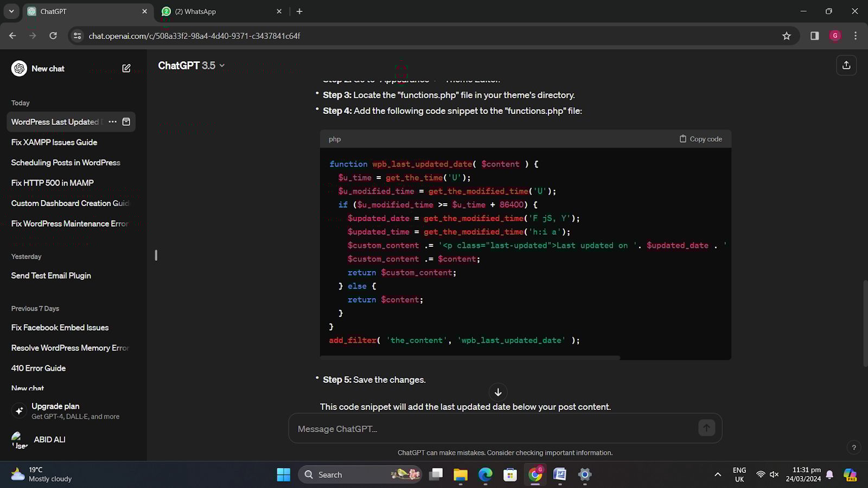The width and height of the screenshot is (868, 488).
Task: Click the Copy code button
Action: tap(700, 139)
